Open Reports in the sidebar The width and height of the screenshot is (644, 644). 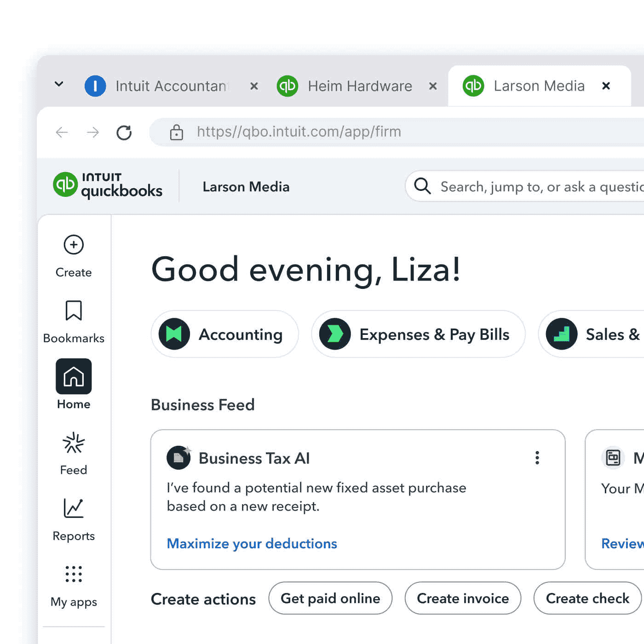[x=74, y=520]
